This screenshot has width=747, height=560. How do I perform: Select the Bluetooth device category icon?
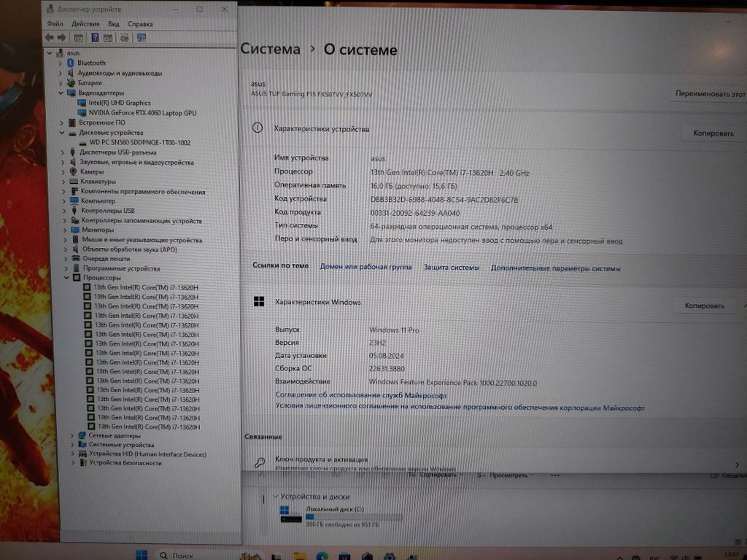71,63
